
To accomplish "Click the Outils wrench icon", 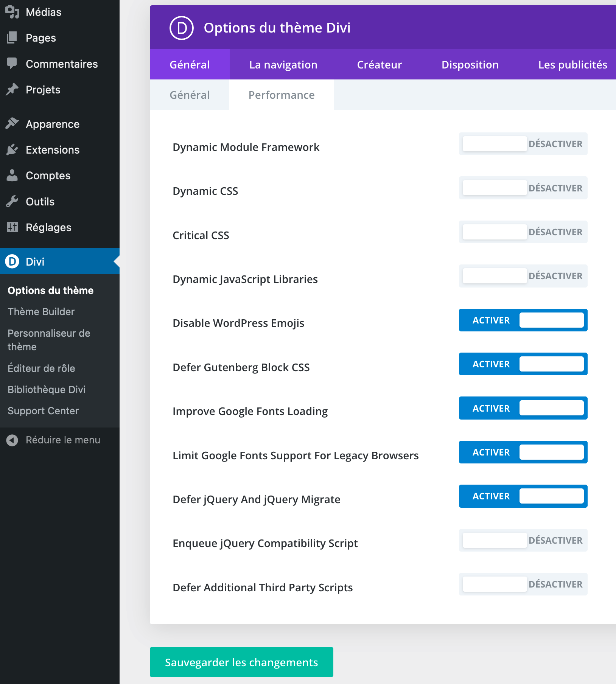I will point(12,202).
